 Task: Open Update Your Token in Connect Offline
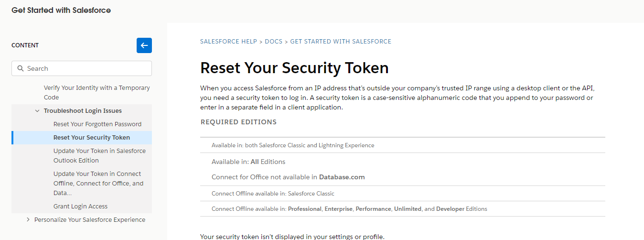click(98, 183)
